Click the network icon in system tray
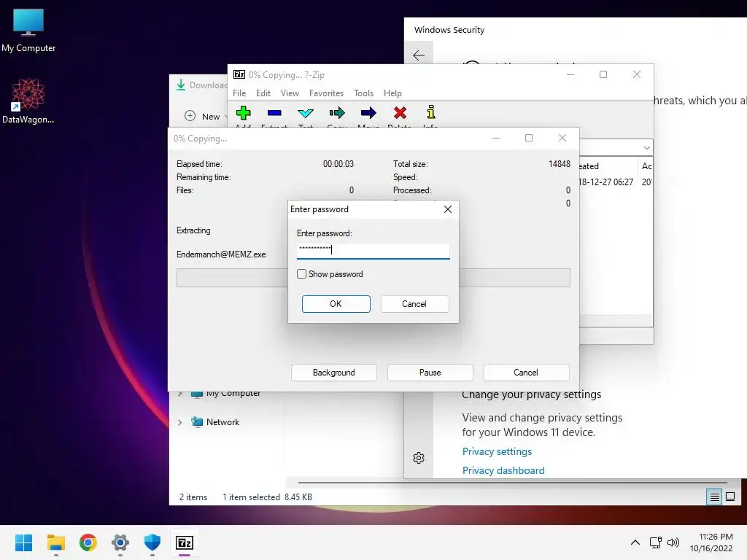Viewport: 747px width, 560px height. pos(656,542)
